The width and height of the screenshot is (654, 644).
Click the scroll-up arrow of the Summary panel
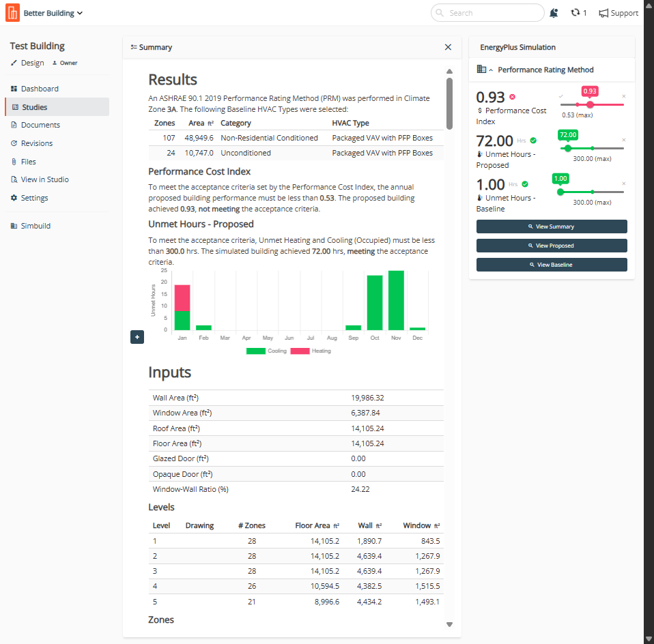point(449,71)
